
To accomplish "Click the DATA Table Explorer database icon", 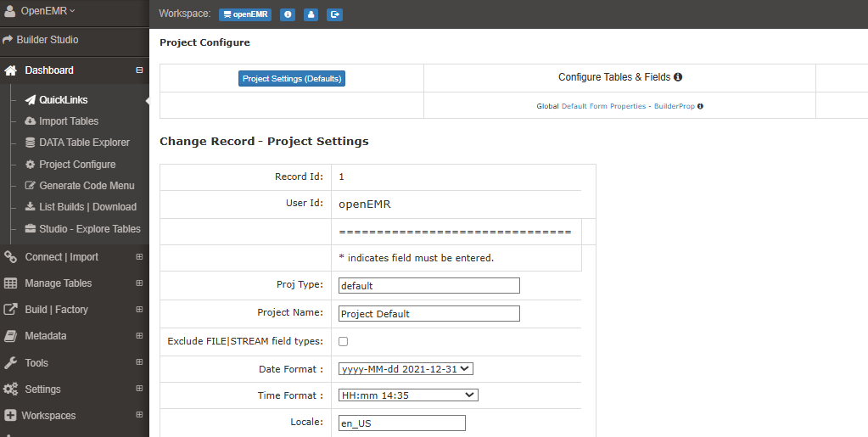I will tap(31, 143).
